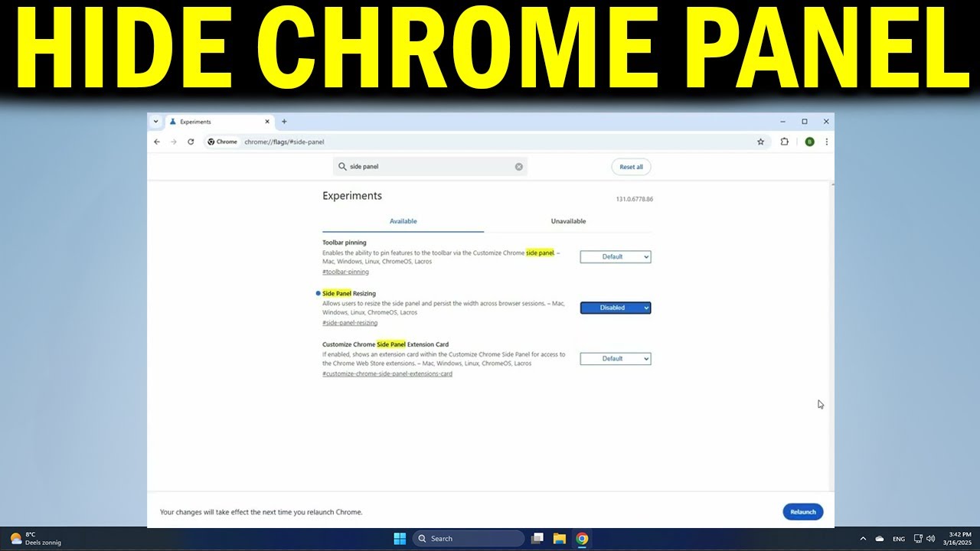Open the Extensions puzzle icon
Screen dimensions: 980x551
click(x=784, y=142)
